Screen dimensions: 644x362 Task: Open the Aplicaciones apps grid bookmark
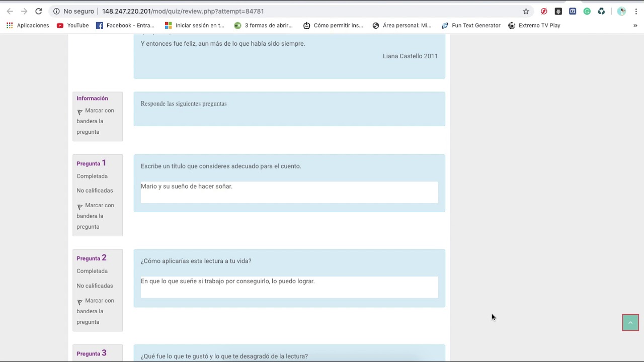point(28,25)
